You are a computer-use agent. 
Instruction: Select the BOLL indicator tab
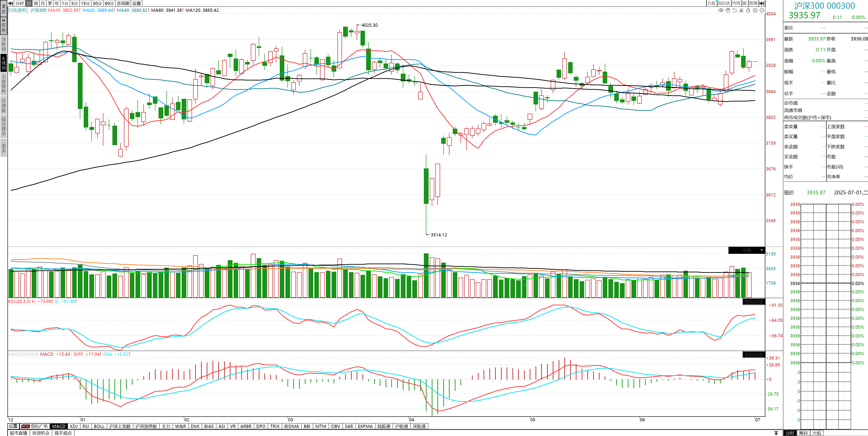pyautogui.click(x=99, y=426)
